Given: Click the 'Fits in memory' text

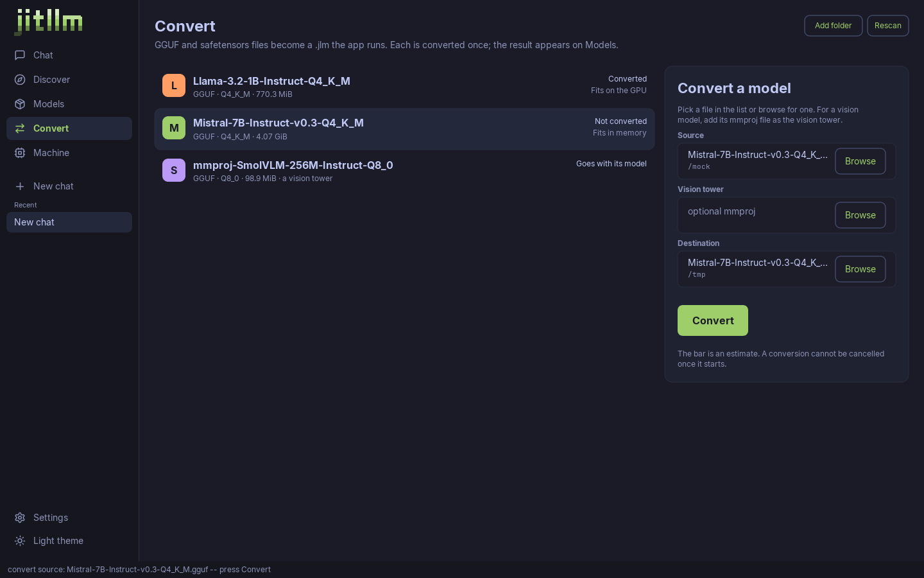Looking at the screenshot, I should tap(620, 133).
